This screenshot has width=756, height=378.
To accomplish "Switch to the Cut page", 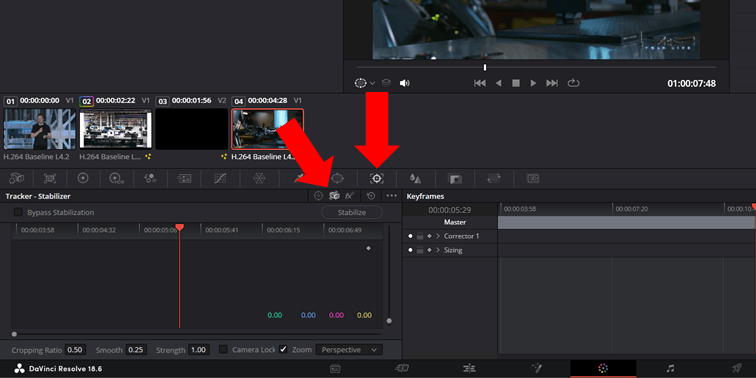I will (402, 369).
